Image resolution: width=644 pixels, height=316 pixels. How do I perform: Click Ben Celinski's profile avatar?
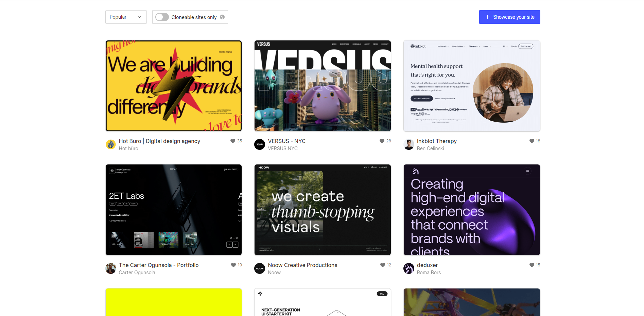409,144
